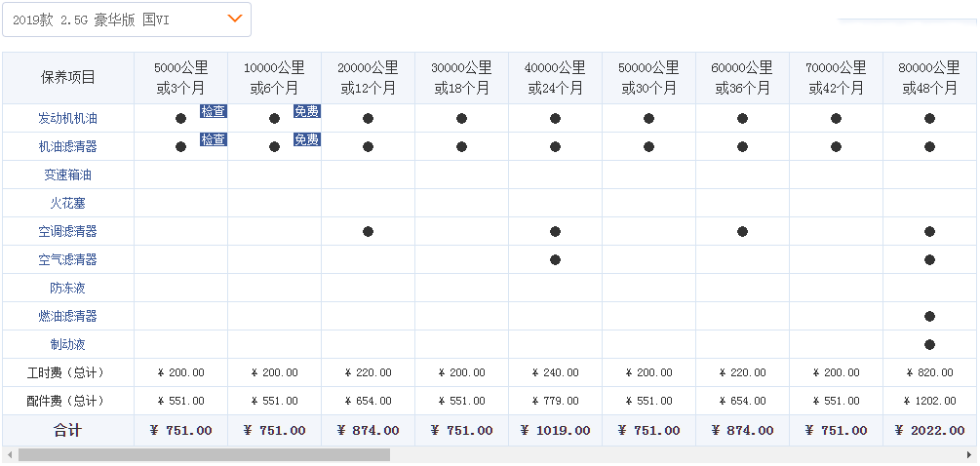Open the 空气滤清器 item link
This screenshot has height=466, width=980.
click(67, 259)
